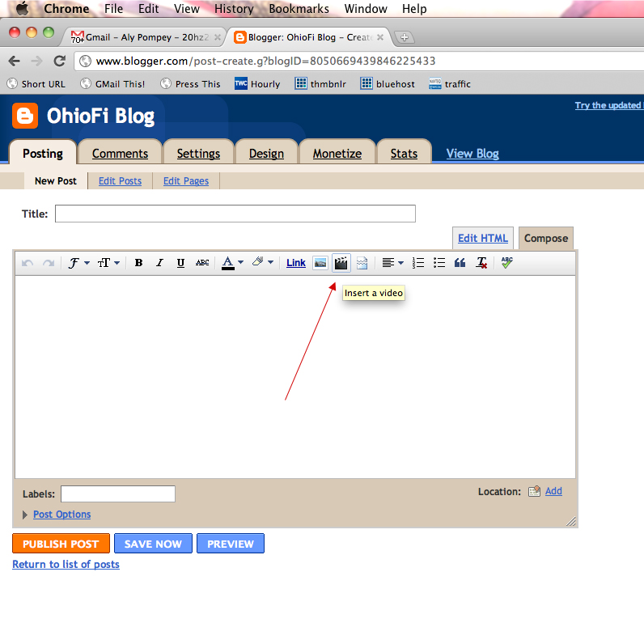Click the browser Forward arrow
The image size is (644, 644).
[37, 61]
